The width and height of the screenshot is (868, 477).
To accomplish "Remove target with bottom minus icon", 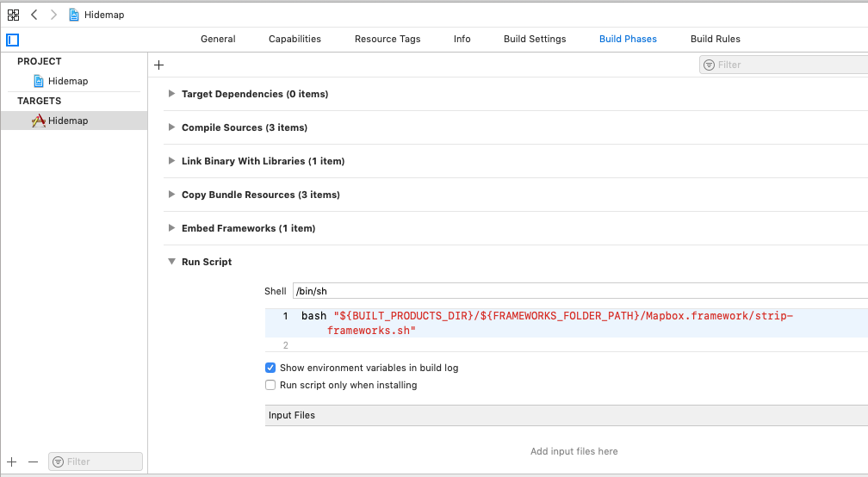I will 33,462.
